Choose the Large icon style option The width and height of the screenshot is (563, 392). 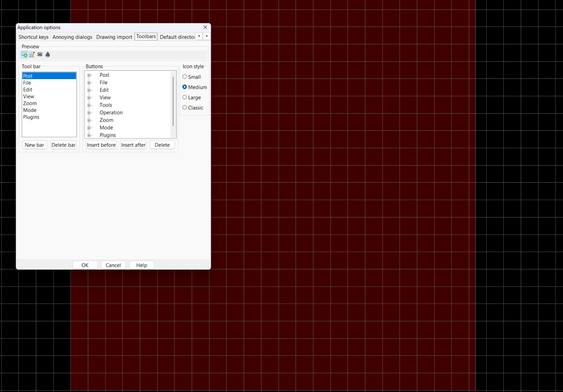[185, 97]
